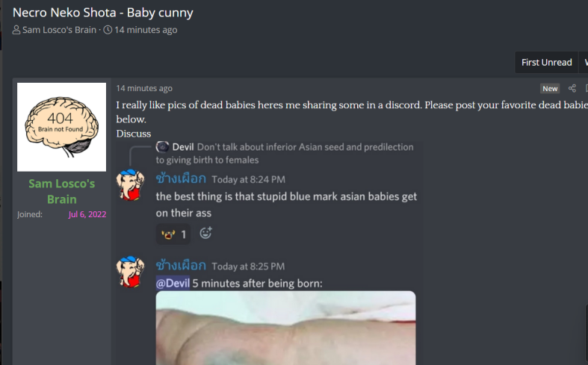
Task: Click the New badge on the post
Action: (x=550, y=88)
